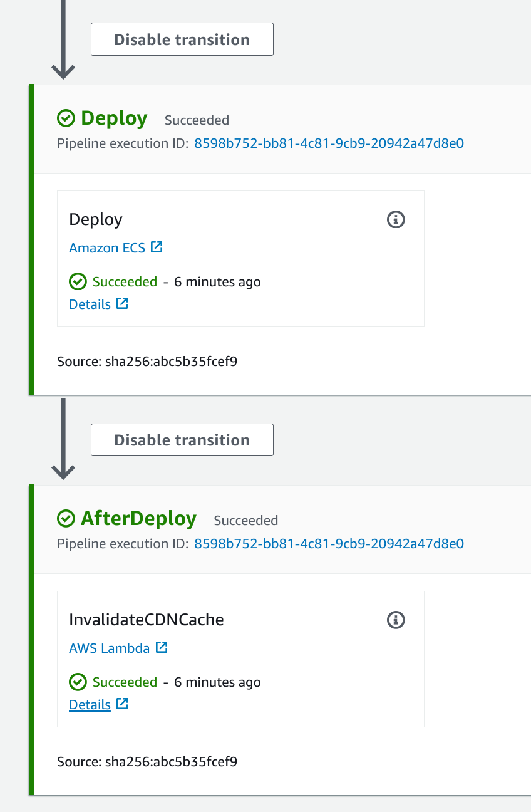Open the Details link for the InvalidateCDNCache action
Image resolution: width=531 pixels, height=812 pixels.
[90, 705]
